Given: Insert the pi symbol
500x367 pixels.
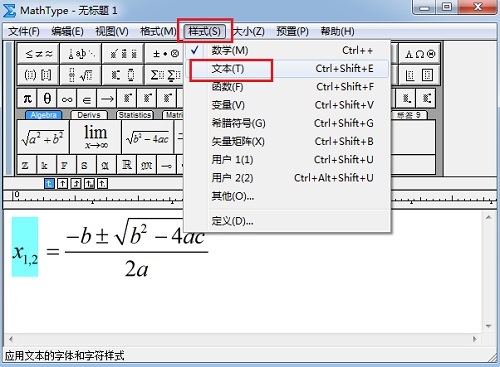Looking at the screenshot, I should 27,98.
